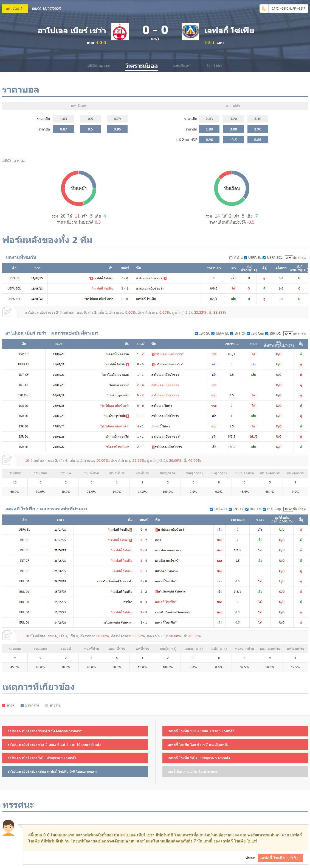This screenshot has height=868, width=310.
Task: Click the away team donut chart
Action: tap(232, 188)
